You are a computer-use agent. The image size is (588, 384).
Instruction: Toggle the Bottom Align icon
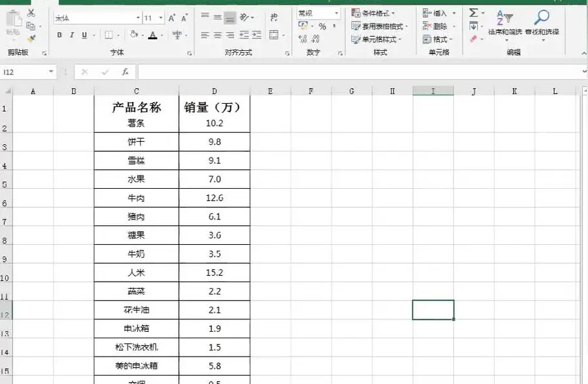(230, 18)
